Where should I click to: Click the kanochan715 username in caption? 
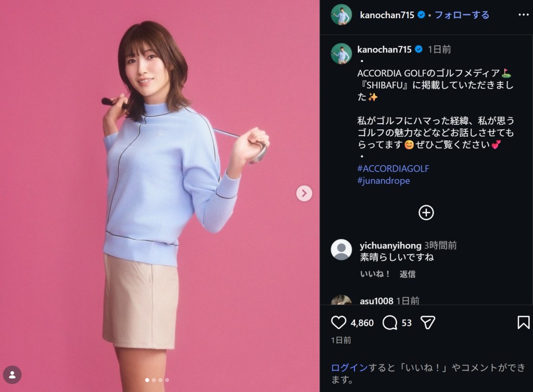click(384, 49)
